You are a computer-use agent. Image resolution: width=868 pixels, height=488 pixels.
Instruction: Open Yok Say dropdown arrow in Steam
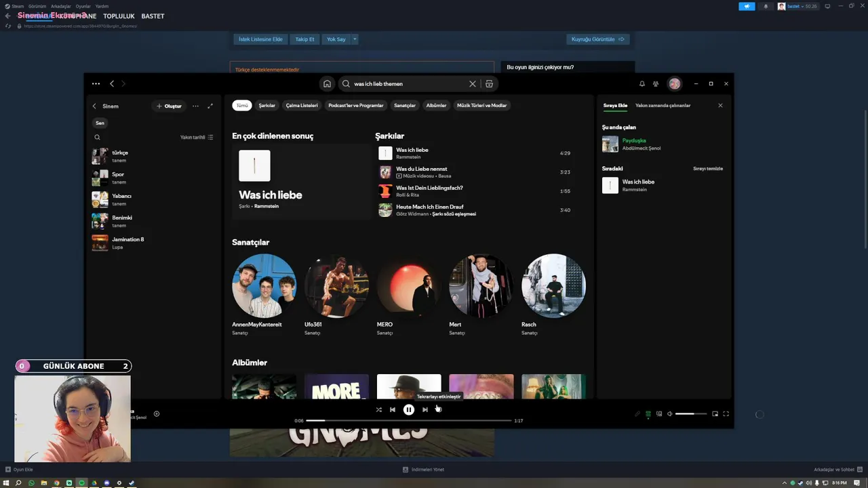coord(355,39)
